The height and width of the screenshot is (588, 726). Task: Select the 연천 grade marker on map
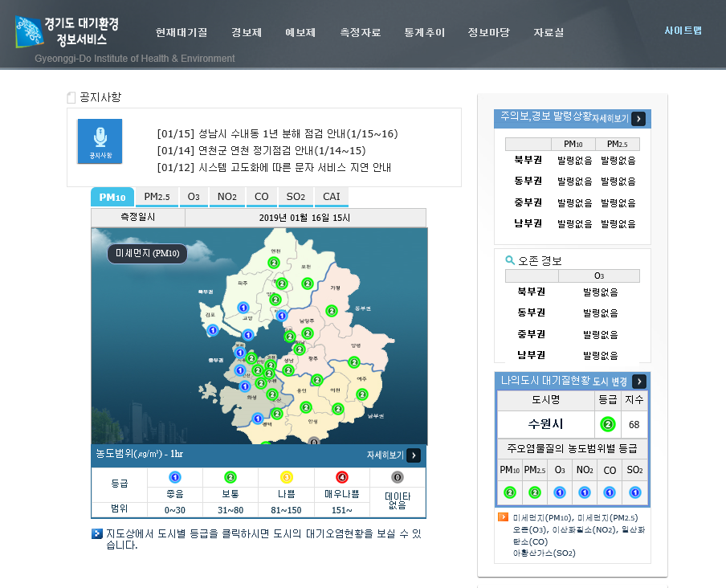273,263
